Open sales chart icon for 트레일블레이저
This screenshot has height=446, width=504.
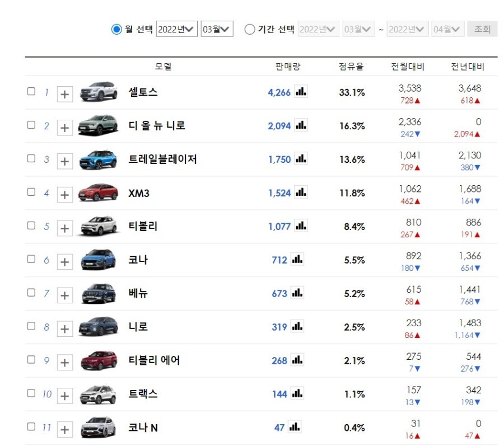(x=301, y=158)
